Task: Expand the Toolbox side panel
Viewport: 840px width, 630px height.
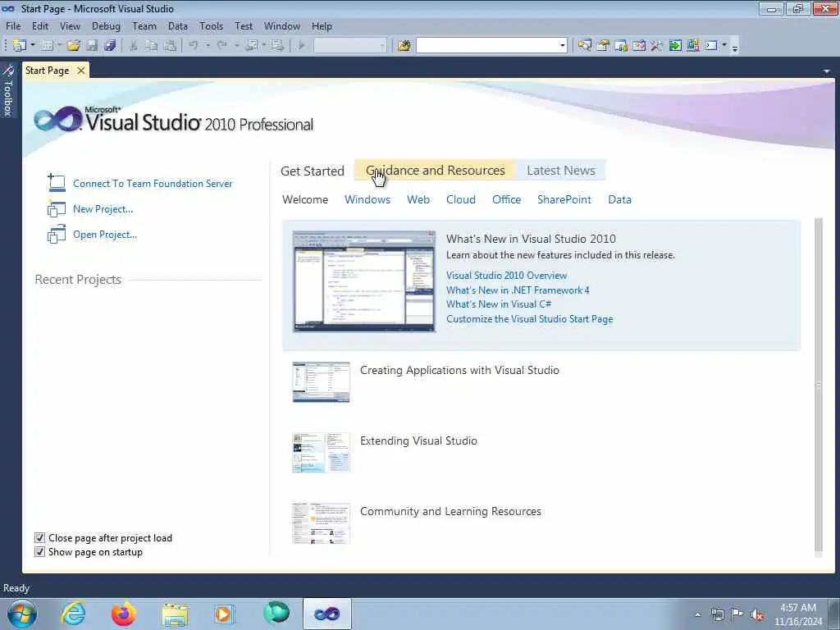Action: (8, 90)
